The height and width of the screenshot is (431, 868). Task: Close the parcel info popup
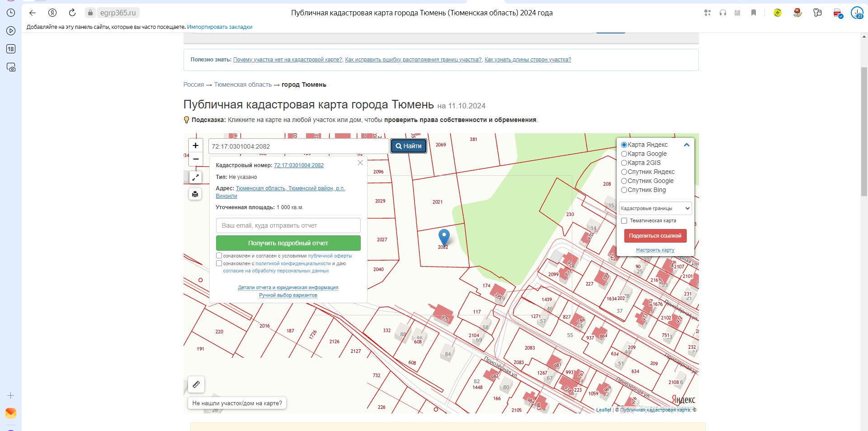tap(360, 163)
